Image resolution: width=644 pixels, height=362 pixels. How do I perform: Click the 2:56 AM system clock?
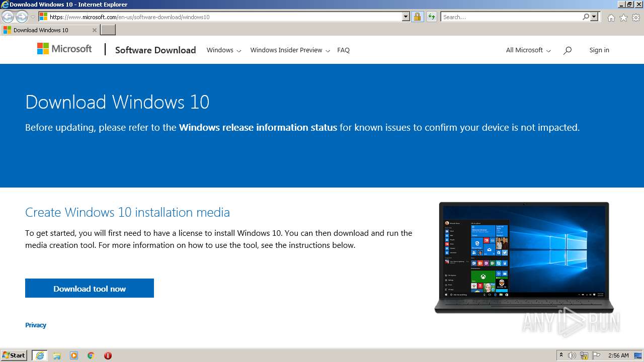pyautogui.click(x=618, y=355)
